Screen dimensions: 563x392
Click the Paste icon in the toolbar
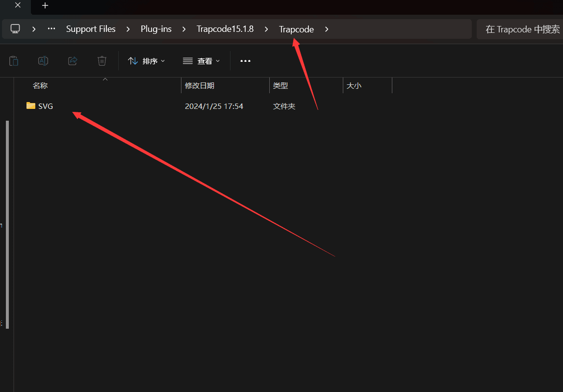point(14,61)
